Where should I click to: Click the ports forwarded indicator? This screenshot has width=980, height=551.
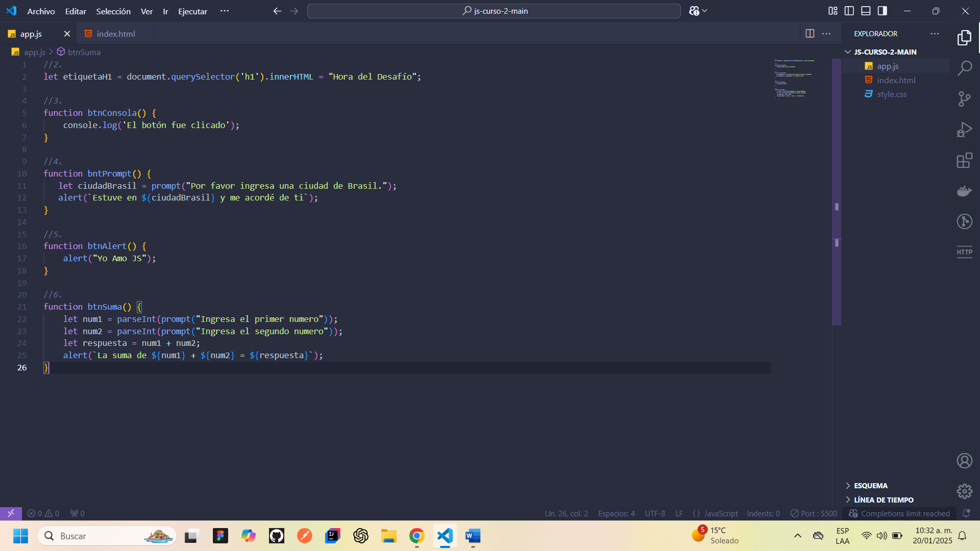[x=78, y=513]
